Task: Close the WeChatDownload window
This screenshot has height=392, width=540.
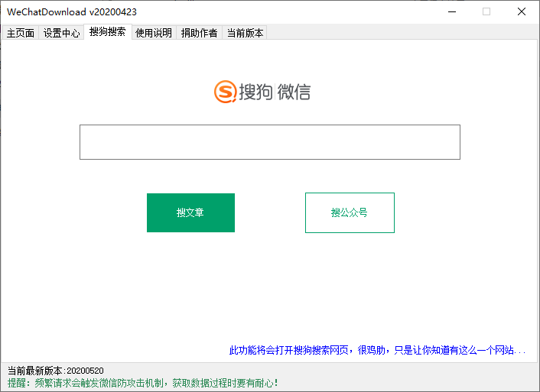Action: (522, 11)
